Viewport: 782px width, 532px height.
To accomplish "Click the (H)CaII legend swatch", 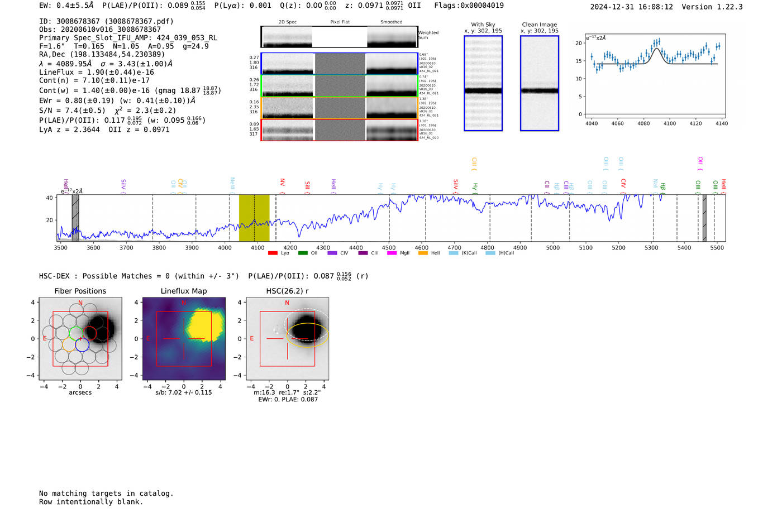I will [490, 253].
